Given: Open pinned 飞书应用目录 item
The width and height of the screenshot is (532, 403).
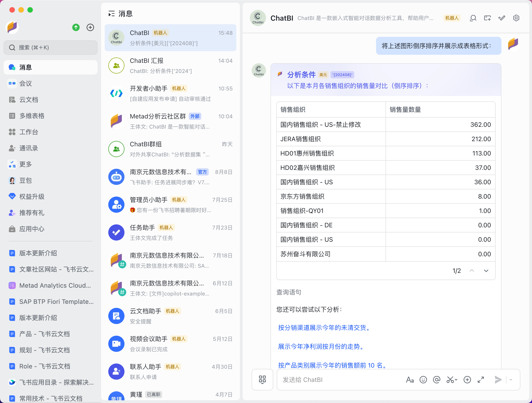Looking at the screenshot, I should click(x=51, y=382).
